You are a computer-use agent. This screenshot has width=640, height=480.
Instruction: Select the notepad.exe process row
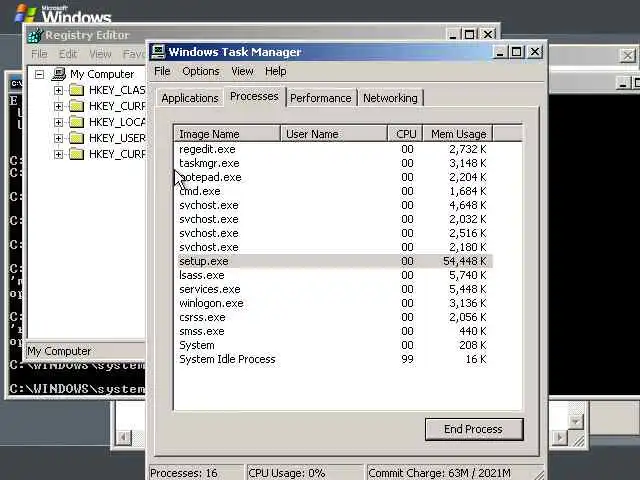coord(333,177)
